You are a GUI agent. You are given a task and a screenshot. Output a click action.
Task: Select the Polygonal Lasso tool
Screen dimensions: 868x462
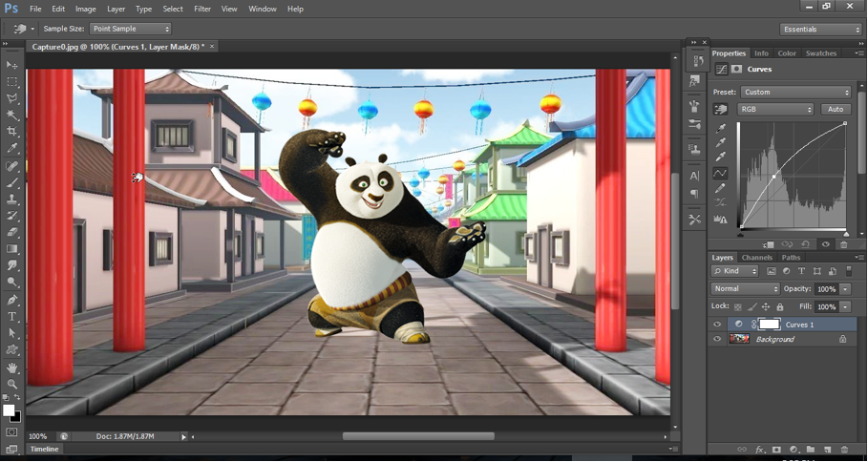(12, 98)
